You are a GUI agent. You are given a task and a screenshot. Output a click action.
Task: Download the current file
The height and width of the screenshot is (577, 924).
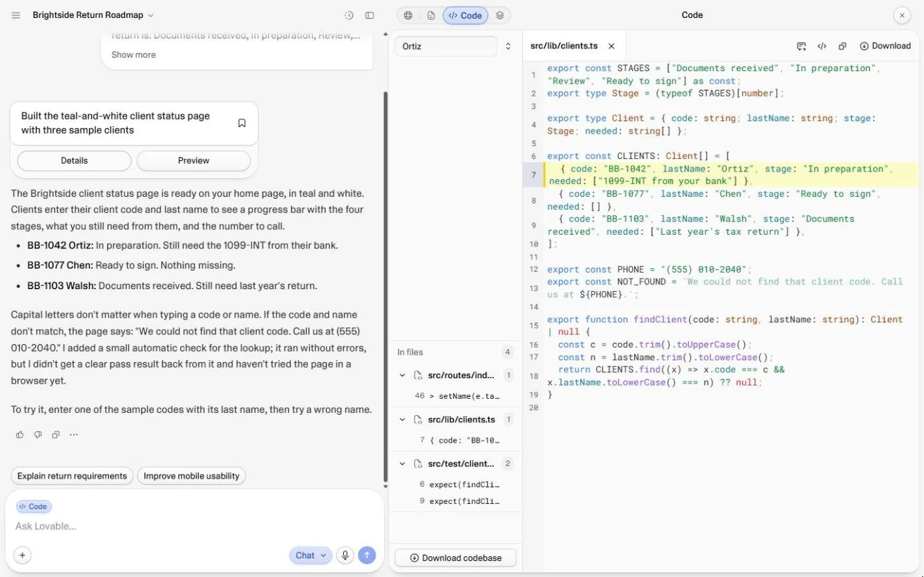click(885, 46)
